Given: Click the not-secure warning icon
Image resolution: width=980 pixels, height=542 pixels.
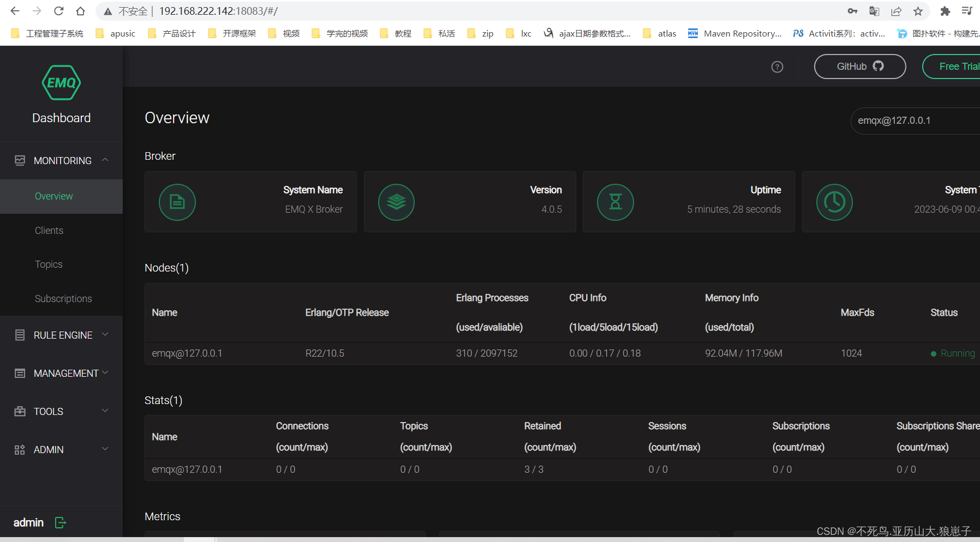Looking at the screenshot, I should coord(108,11).
